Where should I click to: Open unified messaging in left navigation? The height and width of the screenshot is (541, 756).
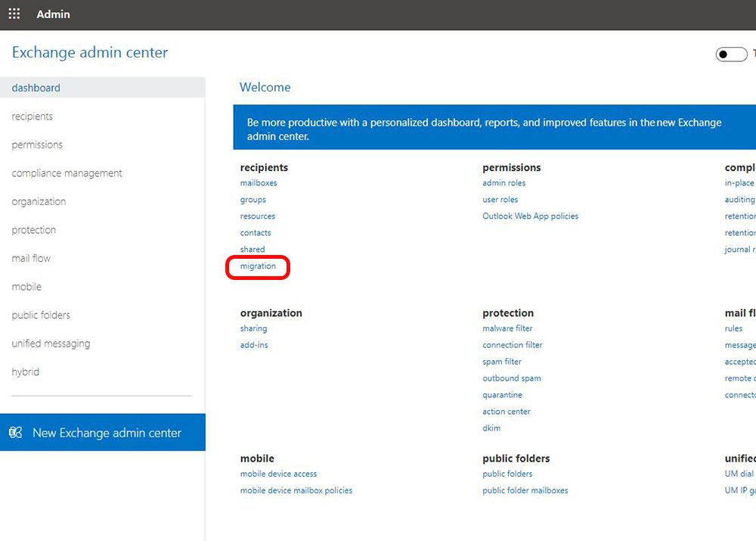[x=51, y=344]
